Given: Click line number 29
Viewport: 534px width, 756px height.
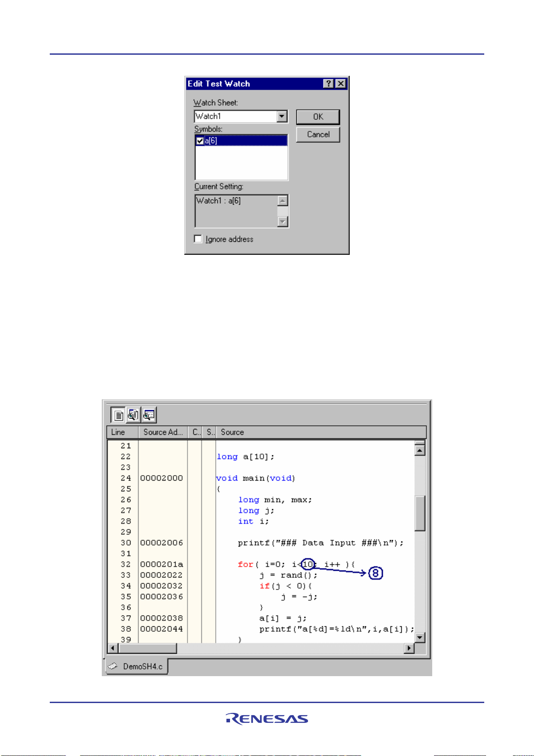Looking at the screenshot, I should coord(126,532).
